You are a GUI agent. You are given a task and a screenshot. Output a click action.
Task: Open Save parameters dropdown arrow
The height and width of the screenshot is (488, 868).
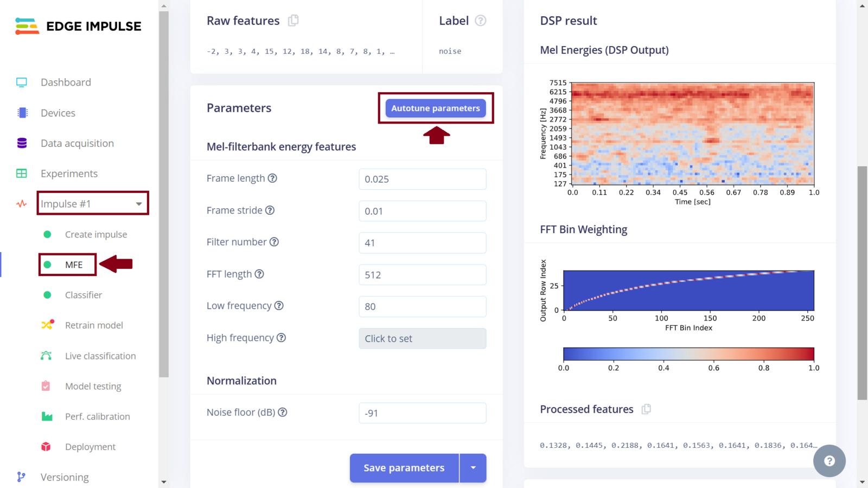point(473,468)
